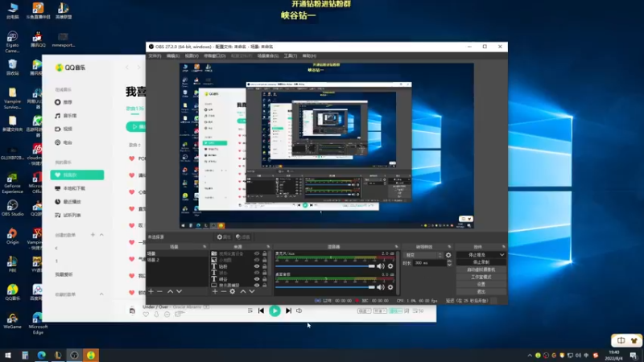Move source up in OBS sources panel
Image resolution: width=644 pixels, height=362 pixels.
pyautogui.click(x=243, y=291)
